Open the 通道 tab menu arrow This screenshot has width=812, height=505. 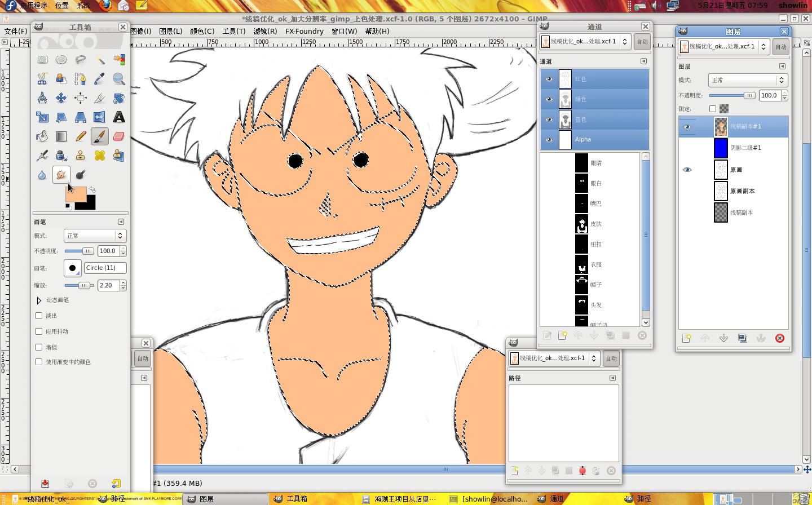pos(643,61)
